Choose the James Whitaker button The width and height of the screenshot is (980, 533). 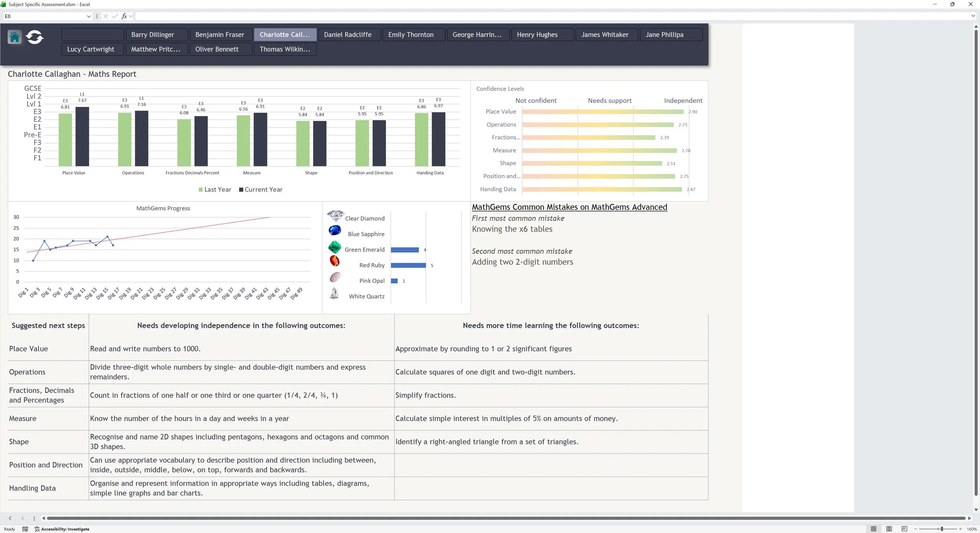click(x=607, y=35)
